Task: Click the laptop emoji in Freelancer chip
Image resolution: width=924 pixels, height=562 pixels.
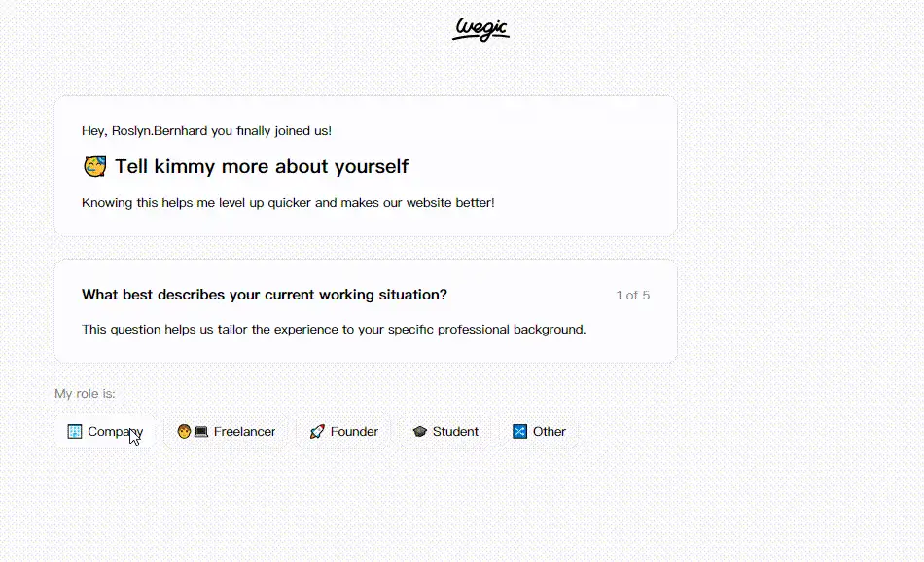Action: 201,431
